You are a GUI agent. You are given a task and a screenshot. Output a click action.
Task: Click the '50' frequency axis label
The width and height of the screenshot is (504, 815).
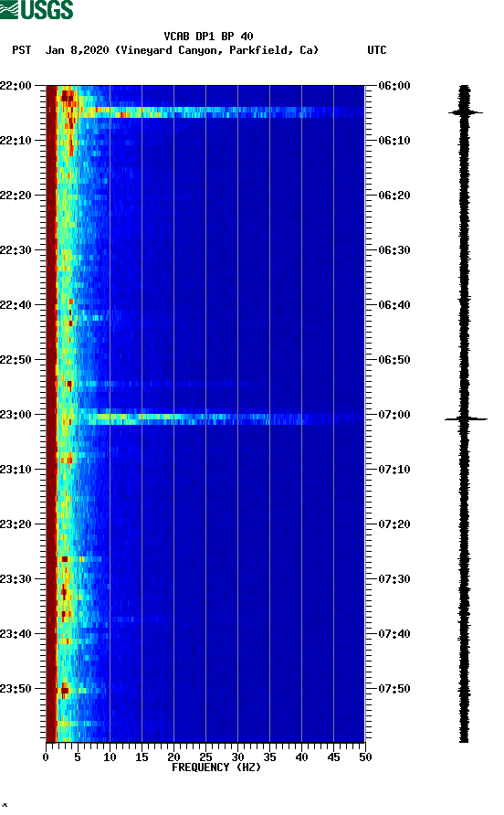point(365,757)
